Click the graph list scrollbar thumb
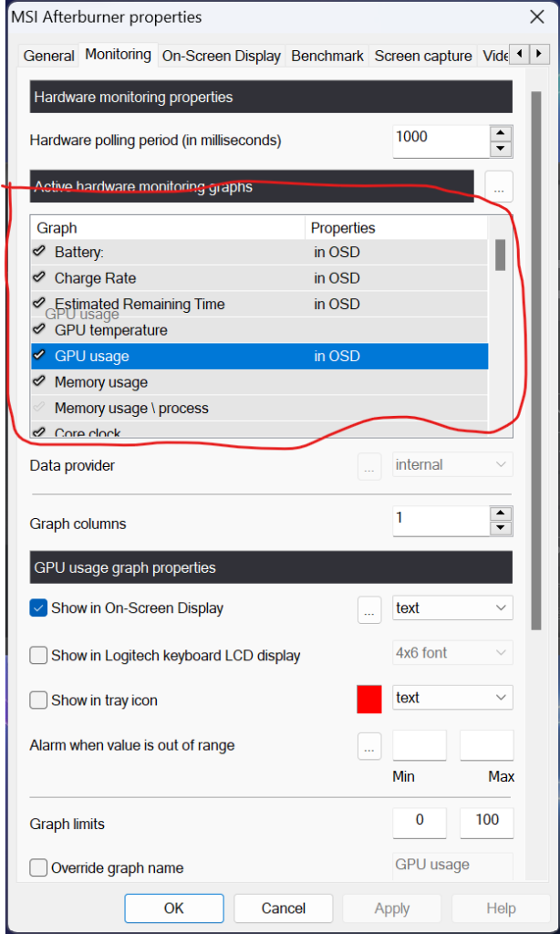This screenshot has width=560, height=934. [x=501, y=255]
